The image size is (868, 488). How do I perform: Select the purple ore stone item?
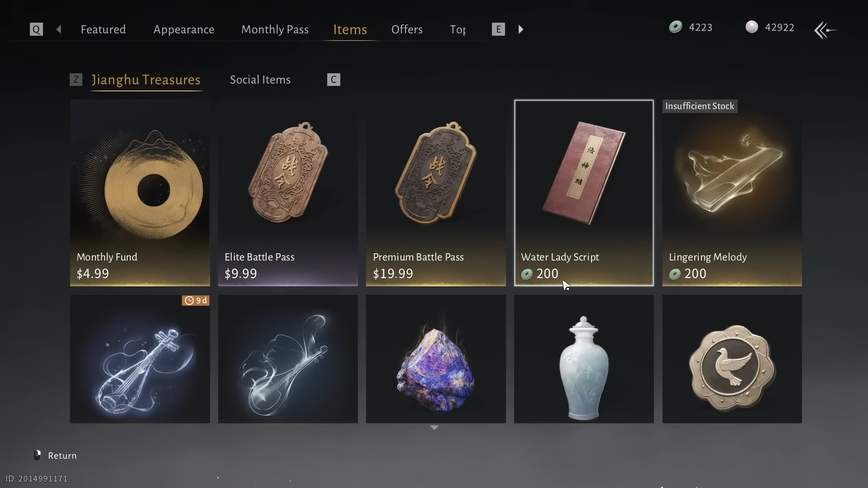coord(436,359)
